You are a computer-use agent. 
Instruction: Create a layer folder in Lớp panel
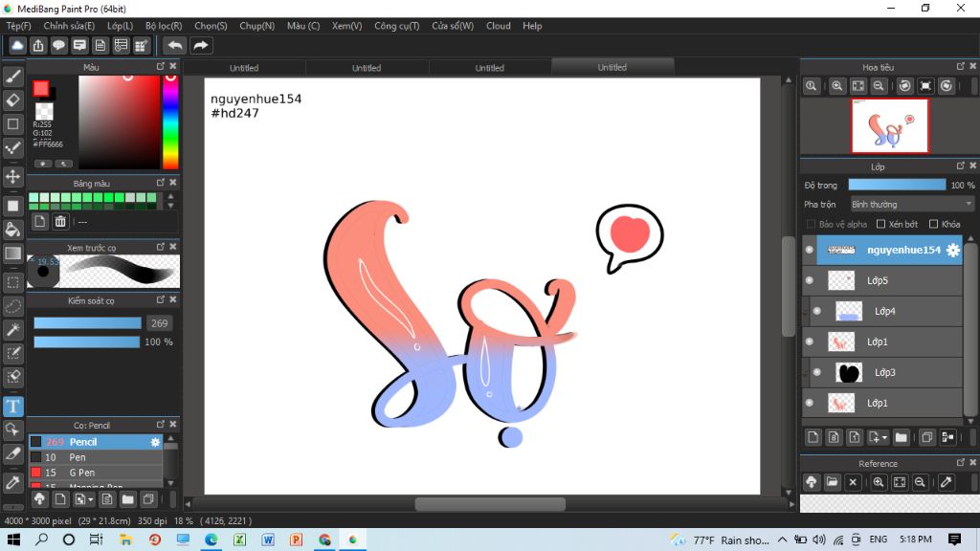click(x=901, y=437)
